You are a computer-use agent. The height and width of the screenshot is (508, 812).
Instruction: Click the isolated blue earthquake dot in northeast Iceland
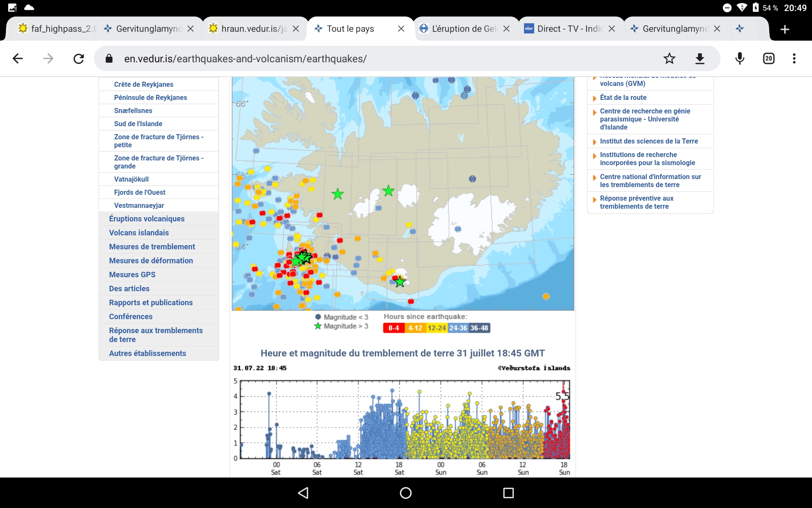(472, 179)
